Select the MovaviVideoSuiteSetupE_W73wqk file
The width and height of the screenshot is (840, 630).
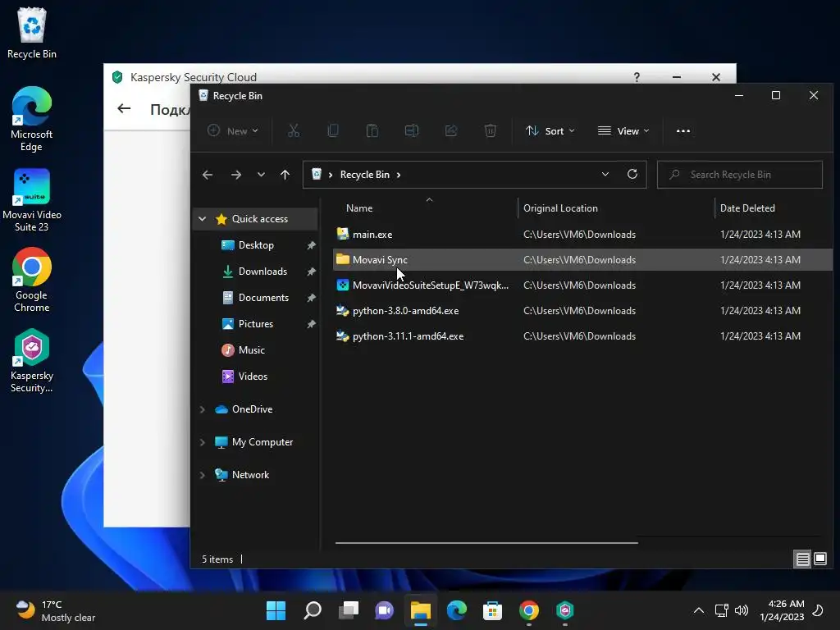point(583,285)
